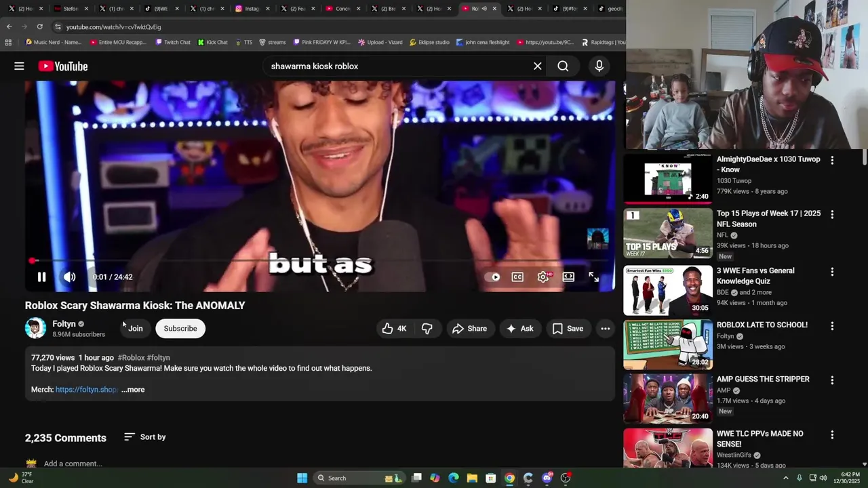868x488 pixels.
Task: Mute the video with the speaker icon
Action: (x=69, y=277)
